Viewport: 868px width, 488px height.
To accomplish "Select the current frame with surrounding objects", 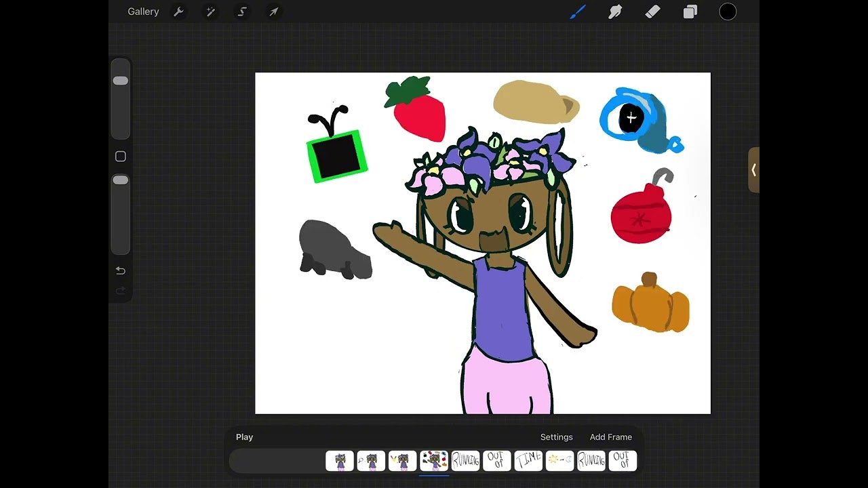I will [434, 461].
